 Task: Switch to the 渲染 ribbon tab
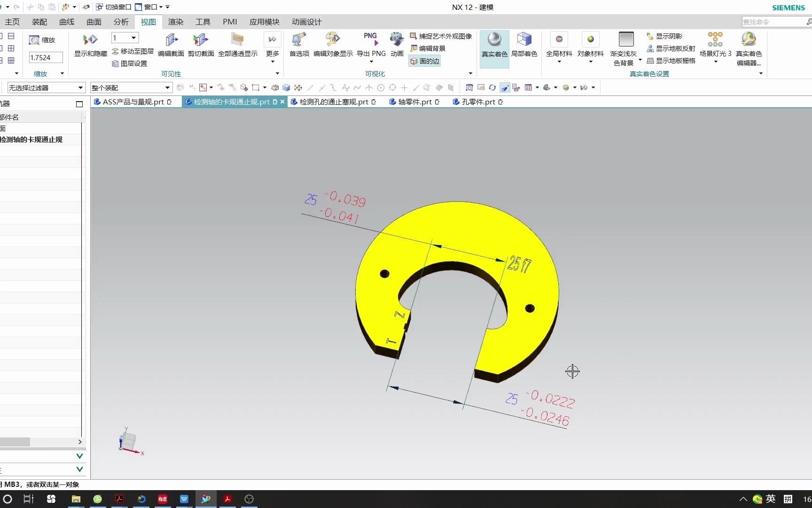(x=175, y=22)
